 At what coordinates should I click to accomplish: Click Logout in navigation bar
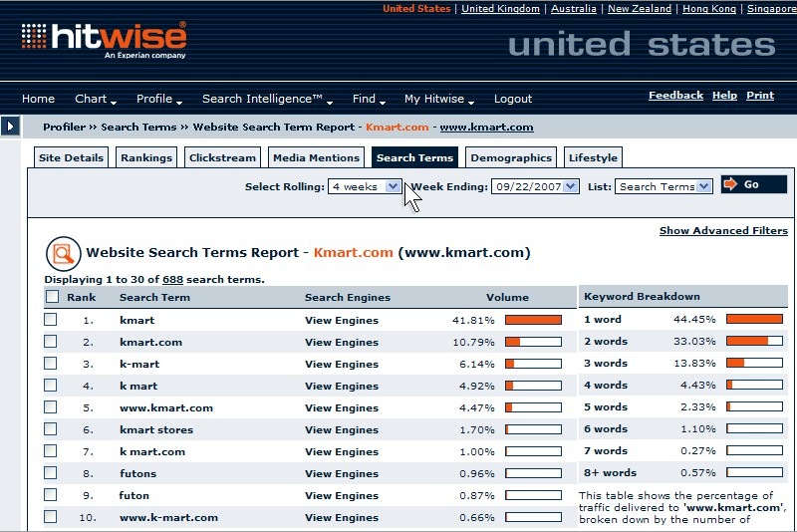(513, 99)
